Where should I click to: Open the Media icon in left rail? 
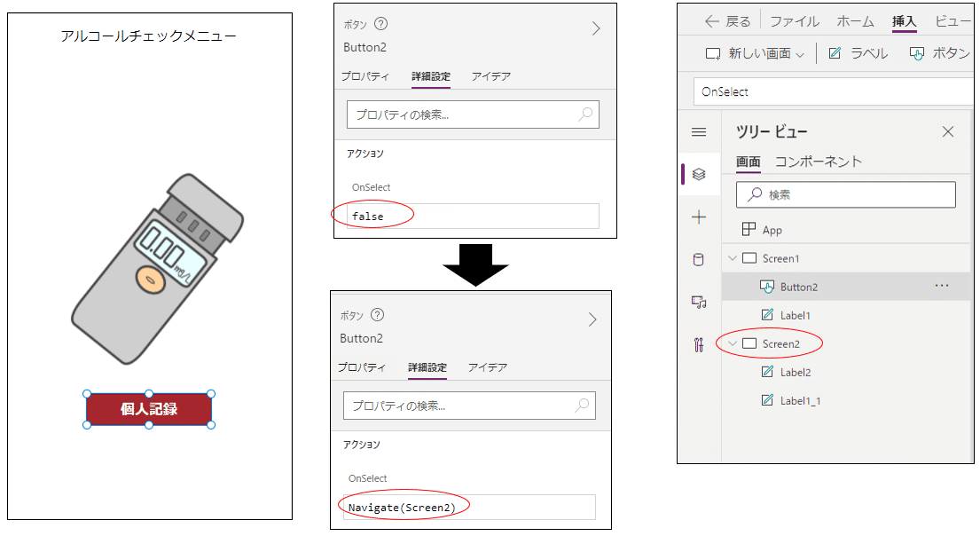pyautogui.click(x=699, y=302)
